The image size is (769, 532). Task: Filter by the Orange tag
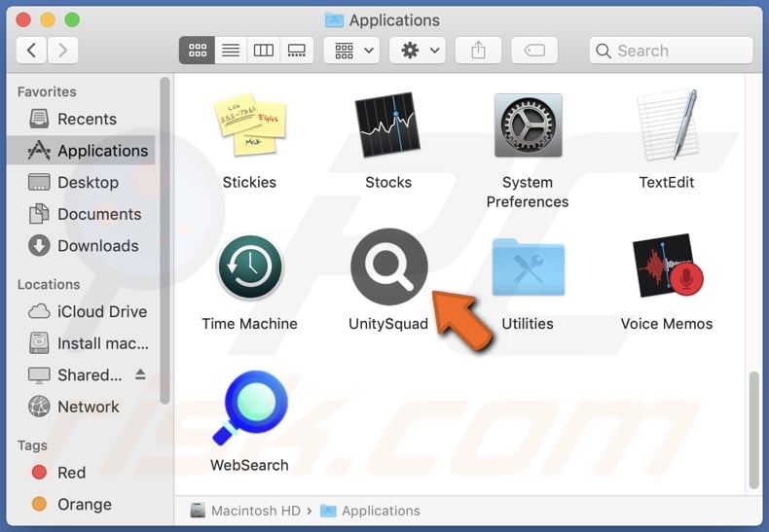point(81,504)
